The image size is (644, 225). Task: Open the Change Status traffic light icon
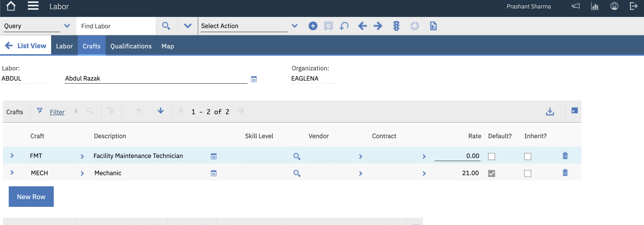pyautogui.click(x=396, y=26)
